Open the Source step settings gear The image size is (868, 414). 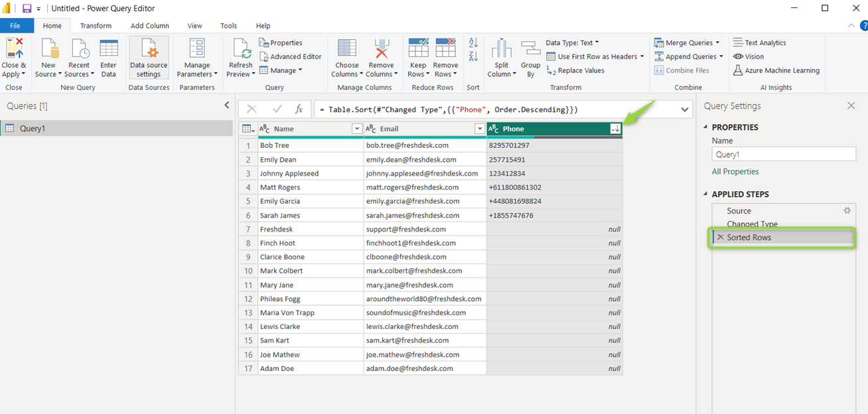click(847, 210)
